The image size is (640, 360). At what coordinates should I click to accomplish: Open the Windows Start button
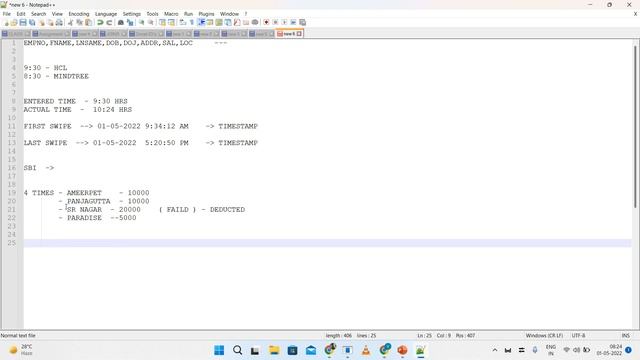pyautogui.click(x=219, y=350)
